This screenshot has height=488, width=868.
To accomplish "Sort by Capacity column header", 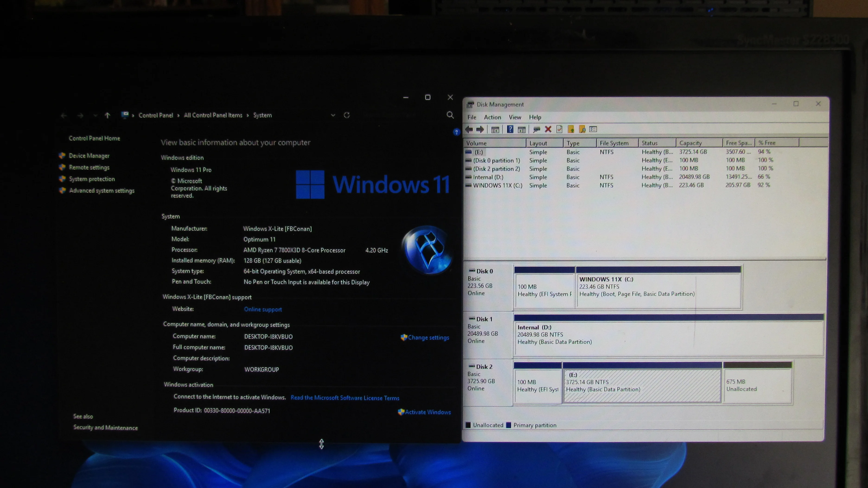I will click(699, 143).
